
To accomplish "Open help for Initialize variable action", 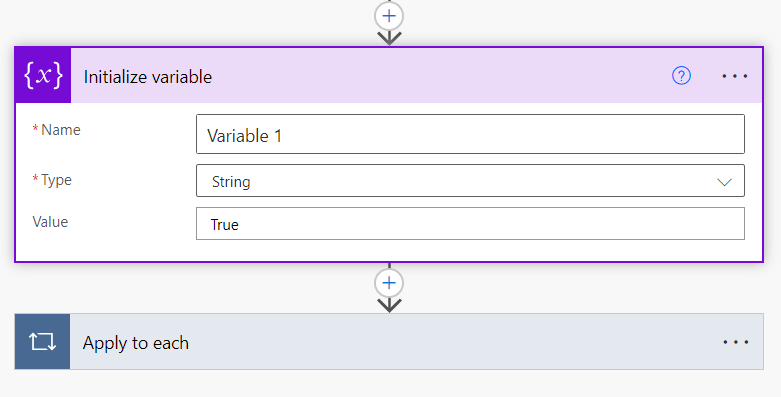I will tap(681, 76).
